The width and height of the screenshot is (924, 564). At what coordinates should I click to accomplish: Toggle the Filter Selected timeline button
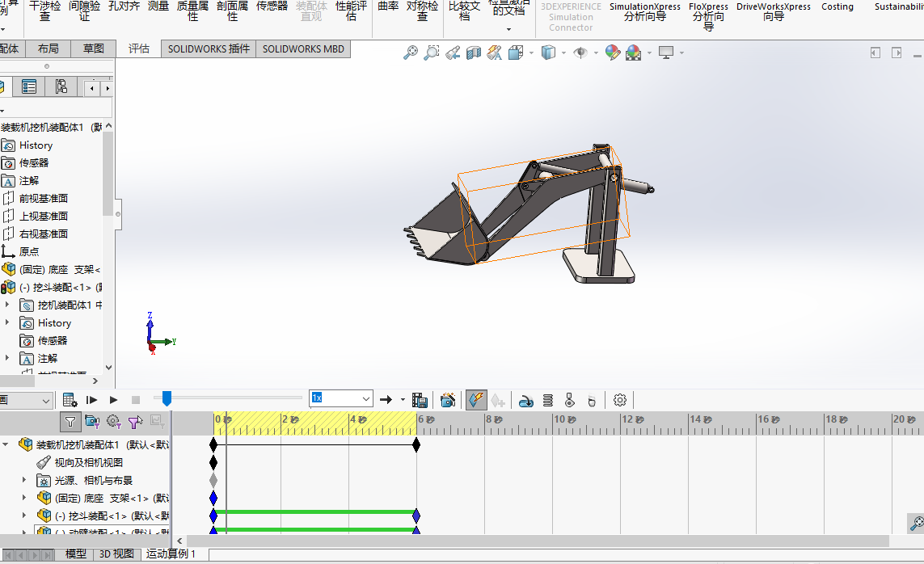coord(135,421)
